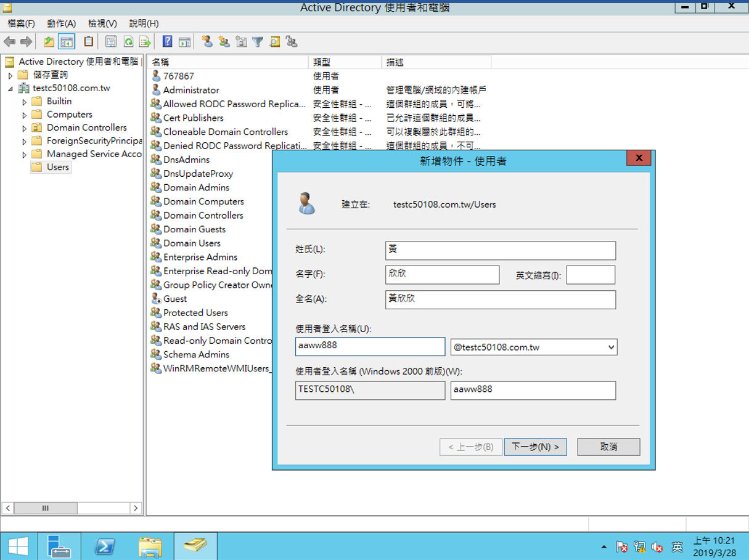This screenshot has width=749, height=560.
Task: Click the create new organizational unit icon
Action: click(x=241, y=42)
